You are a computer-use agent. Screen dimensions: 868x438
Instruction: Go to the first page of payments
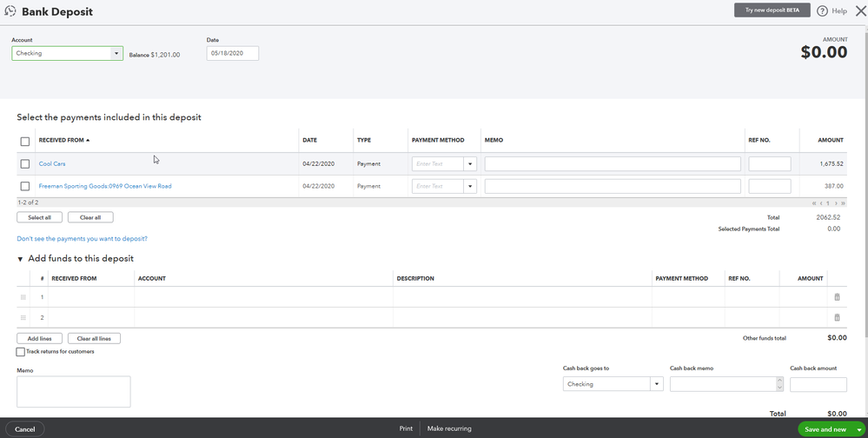[814, 203]
